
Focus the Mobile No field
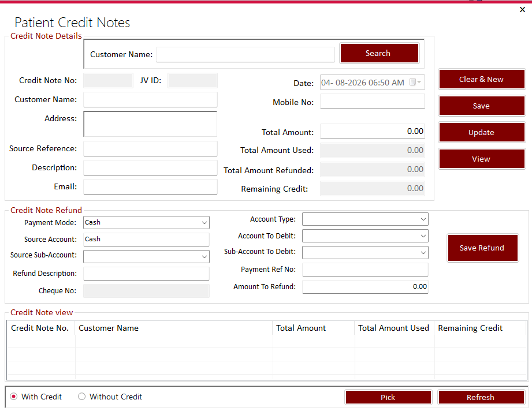(372, 102)
